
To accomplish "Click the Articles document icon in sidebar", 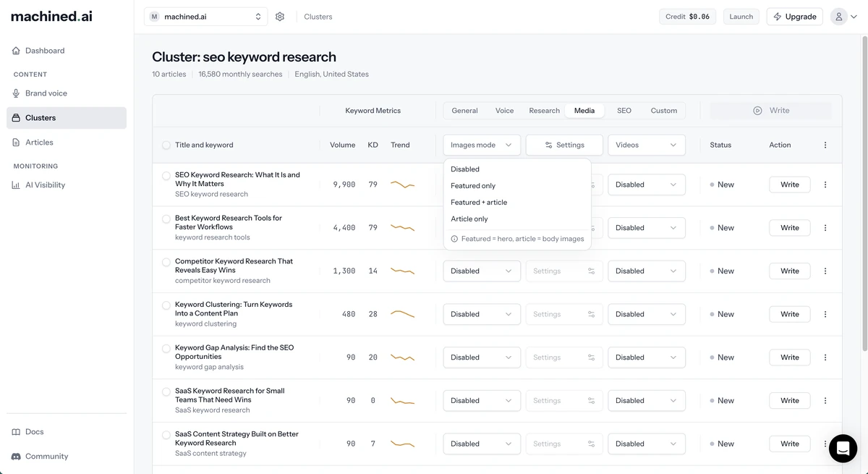I will pyautogui.click(x=16, y=143).
